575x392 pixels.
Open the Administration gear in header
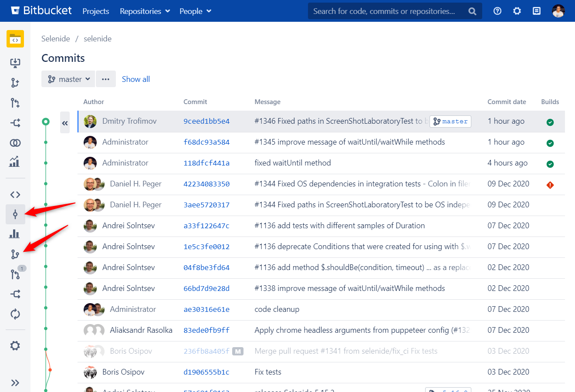pos(517,11)
